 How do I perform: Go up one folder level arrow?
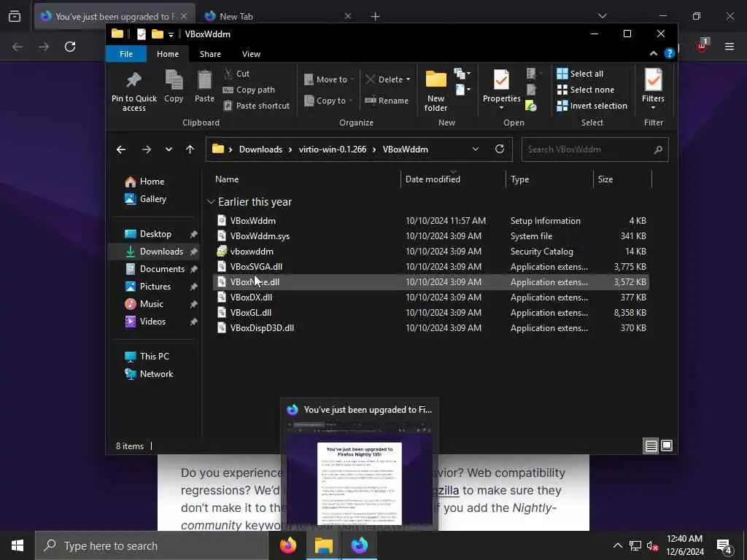[190, 149]
